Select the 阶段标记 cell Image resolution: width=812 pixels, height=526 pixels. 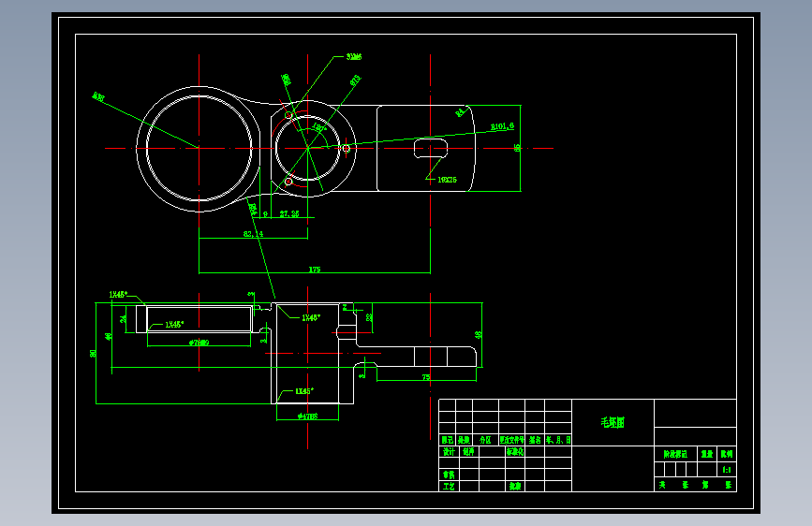[x=675, y=454]
